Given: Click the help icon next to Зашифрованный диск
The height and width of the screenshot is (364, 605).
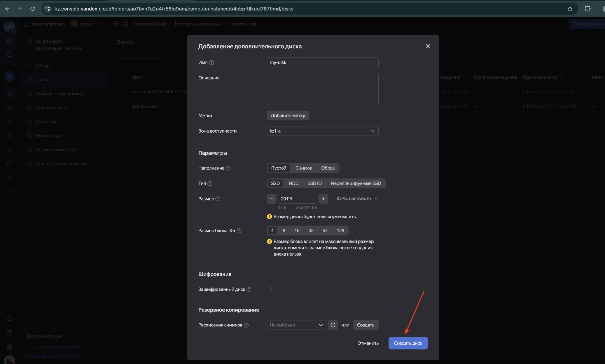Looking at the screenshot, I should [249, 289].
